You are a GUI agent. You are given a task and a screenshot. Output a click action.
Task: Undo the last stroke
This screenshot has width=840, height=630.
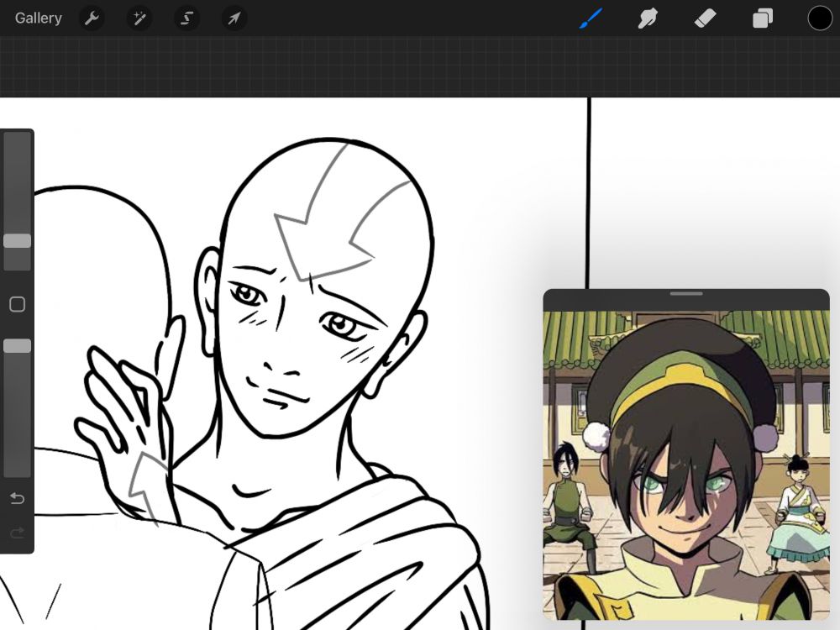[17, 499]
